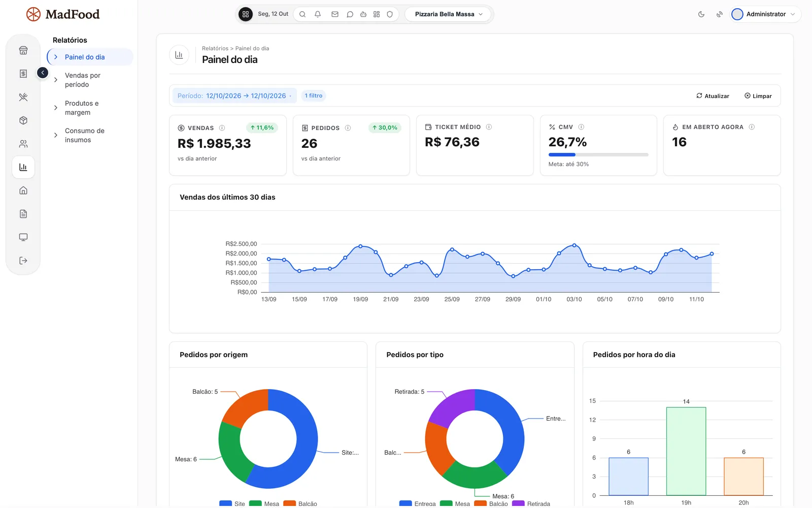Open the chat bubble icon
The width and height of the screenshot is (812, 508).
click(x=350, y=14)
